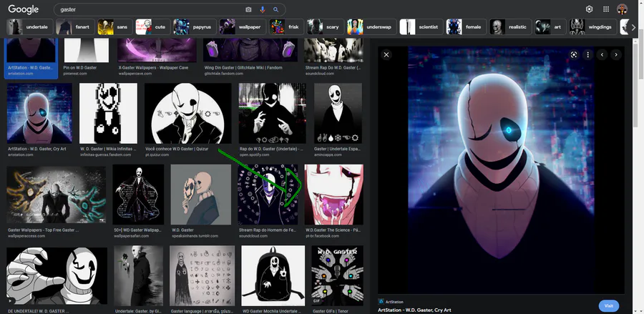Open ArtStation - W.D. Gaster, Cry Art title link
The height and width of the screenshot is (314, 644).
[414, 310]
